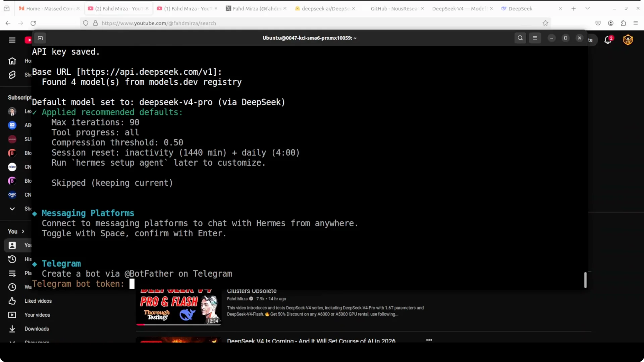Viewport: 644px width, 362px height.
Task: Open Playlists icon in YouTube sidebar
Action: click(x=12, y=273)
